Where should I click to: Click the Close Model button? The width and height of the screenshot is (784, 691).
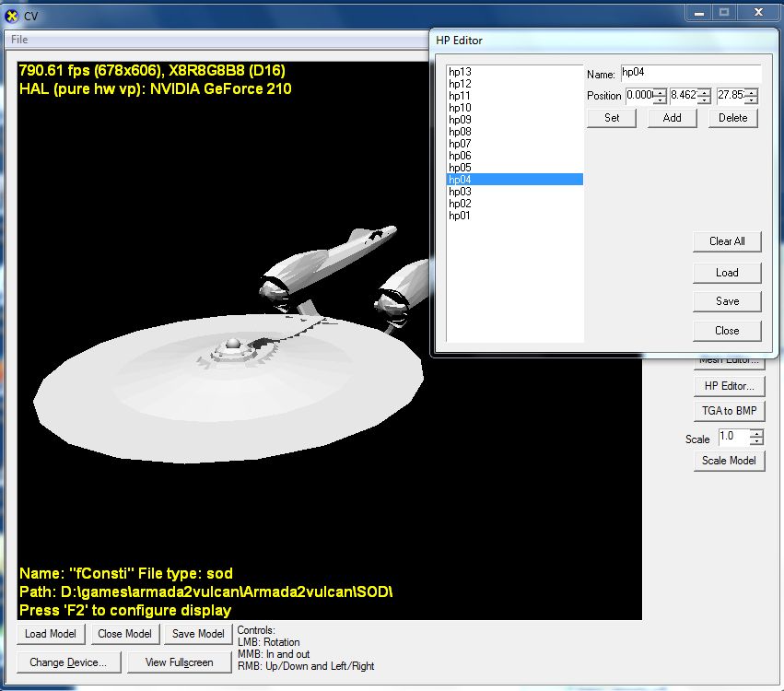coord(124,634)
